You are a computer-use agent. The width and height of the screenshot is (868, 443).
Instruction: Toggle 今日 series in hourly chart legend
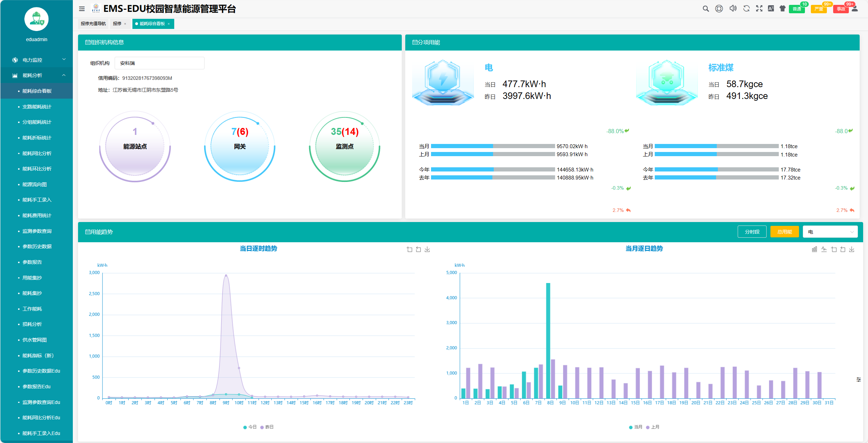click(x=250, y=427)
